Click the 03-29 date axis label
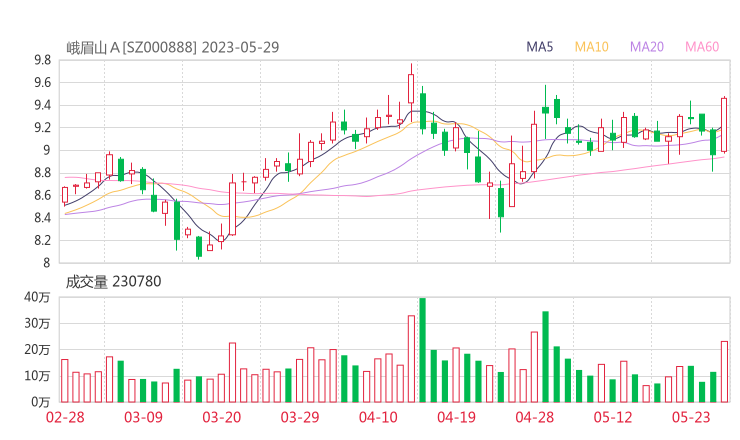 pos(300,417)
